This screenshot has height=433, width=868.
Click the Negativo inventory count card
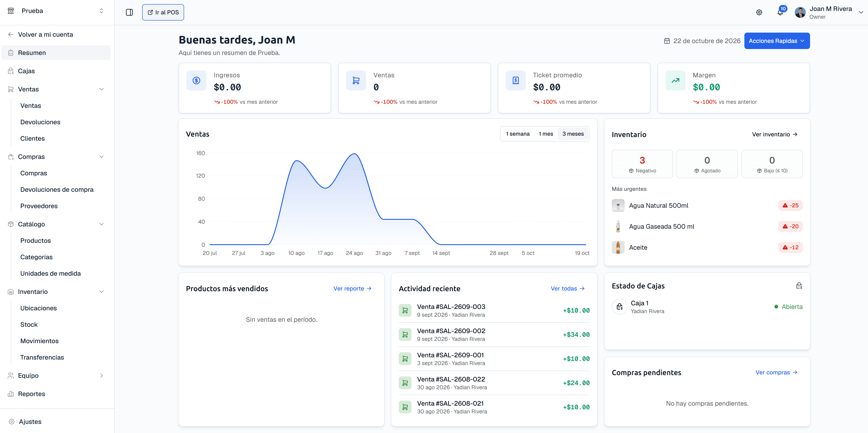(x=642, y=164)
